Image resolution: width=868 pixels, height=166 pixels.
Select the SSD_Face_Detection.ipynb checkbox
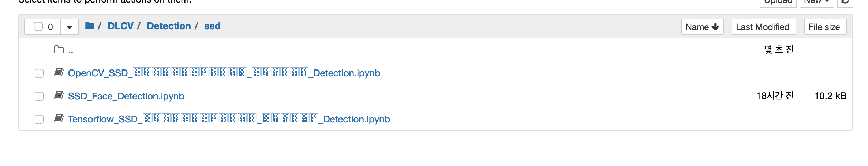(x=39, y=96)
